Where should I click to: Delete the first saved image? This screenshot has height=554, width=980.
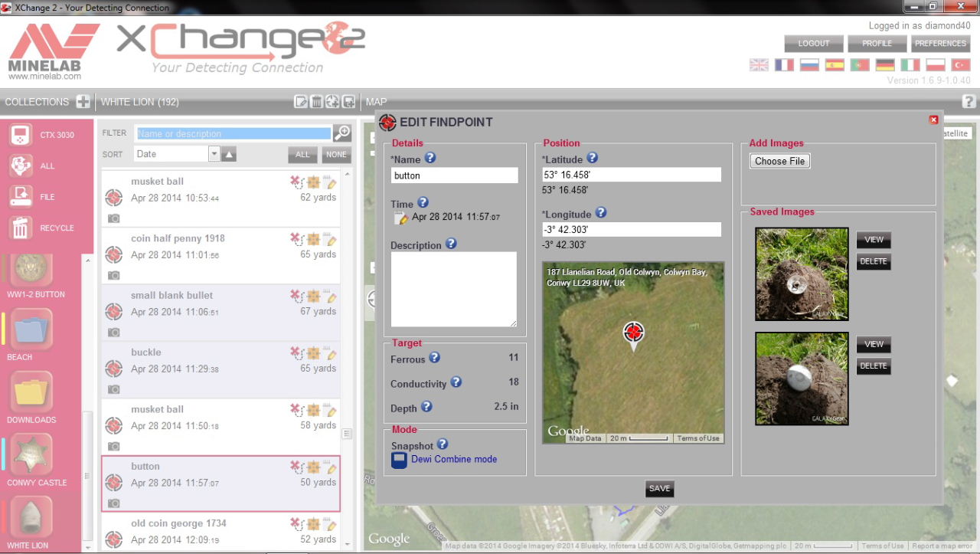pyautogui.click(x=874, y=261)
